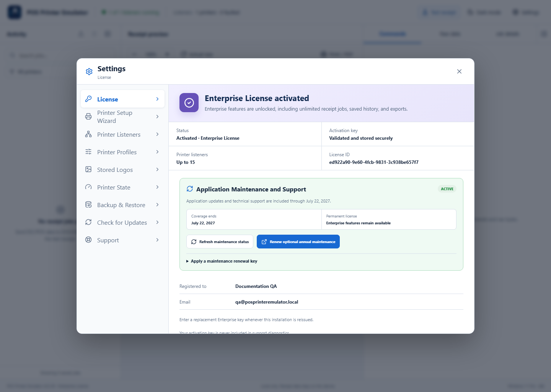The width and height of the screenshot is (551, 392).
Task: Refresh maintenance status
Action: [220, 242]
